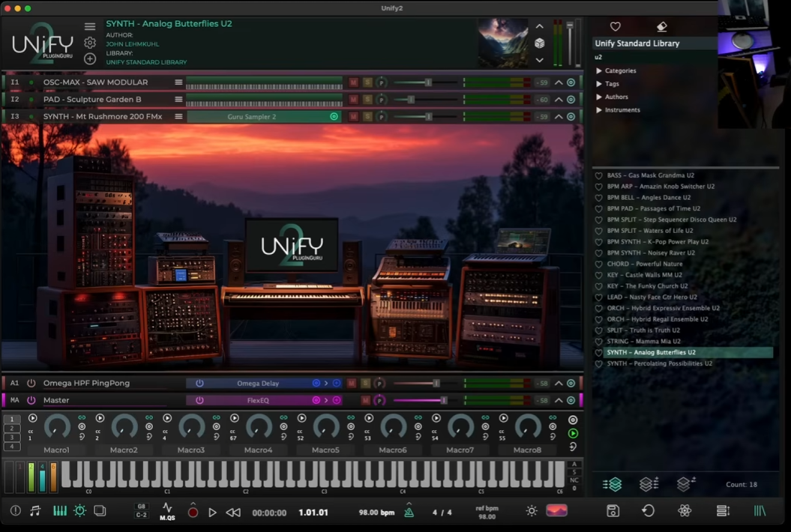The height and width of the screenshot is (532, 791).
Task: Save the patch with the floppy disk icon
Action: [x=613, y=511]
